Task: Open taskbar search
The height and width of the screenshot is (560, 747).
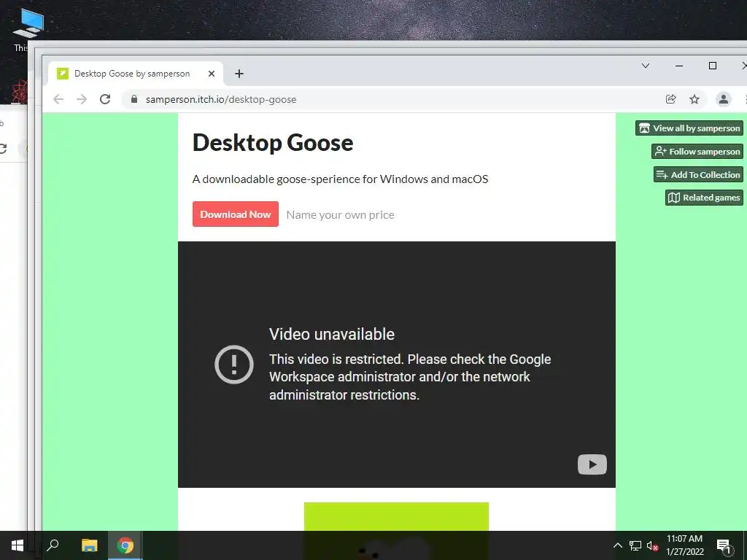Action: click(53, 545)
